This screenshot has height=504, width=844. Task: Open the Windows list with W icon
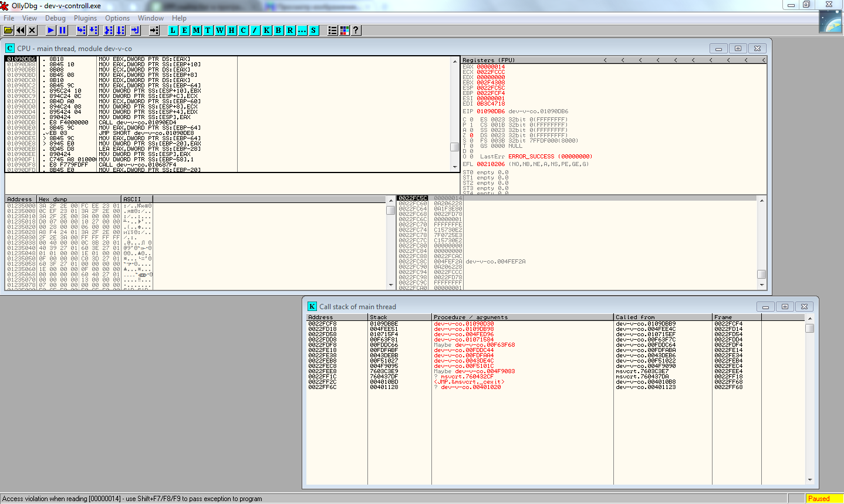click(x=220, y=30)
